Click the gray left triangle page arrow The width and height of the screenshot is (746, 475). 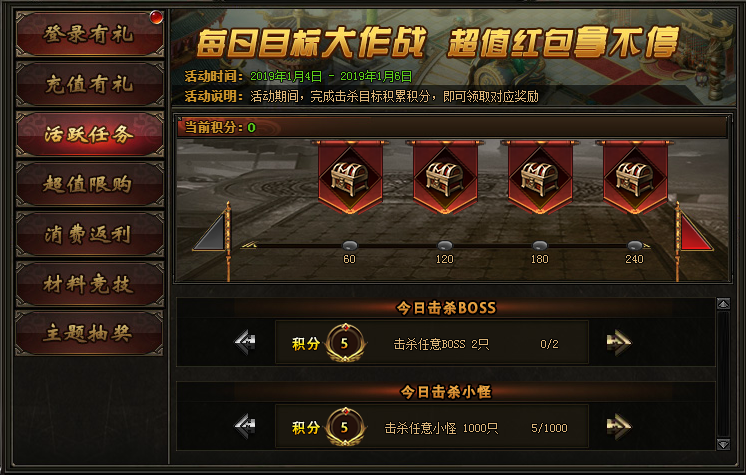click(x=211, y=233)
